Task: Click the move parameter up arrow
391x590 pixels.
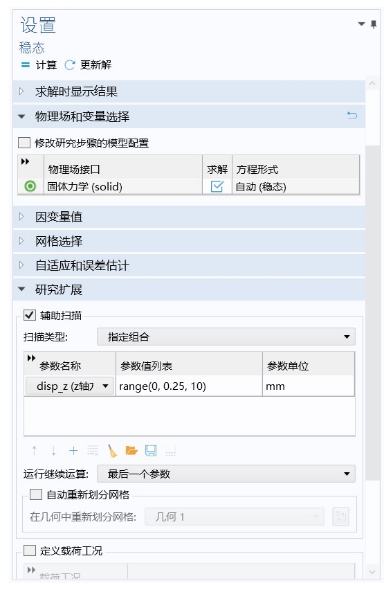Action: click(35, 450)
